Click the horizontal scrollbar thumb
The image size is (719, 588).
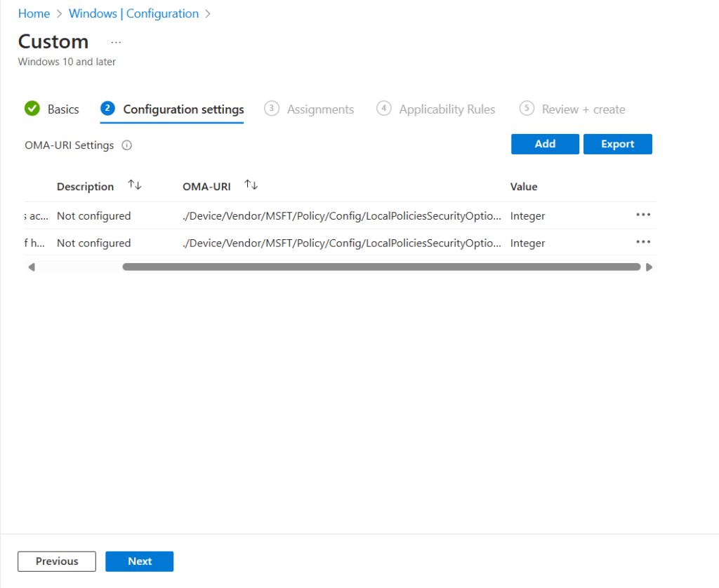tap(381, 267)
